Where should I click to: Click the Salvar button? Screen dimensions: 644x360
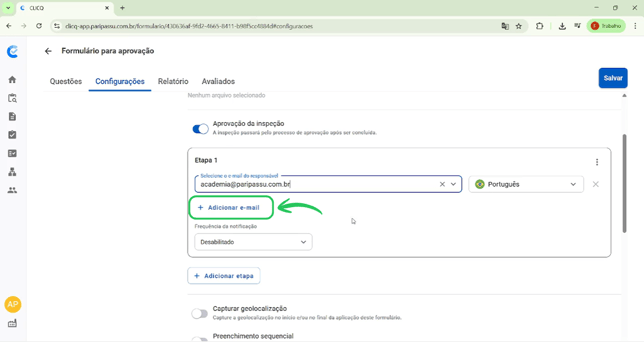[613, 78]
